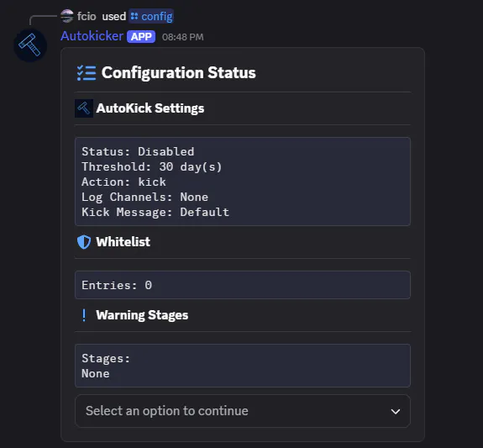Click the 'Entries: 0' whitelist block
This screenshot has height=448, width=483.
[x=243, y=285]
